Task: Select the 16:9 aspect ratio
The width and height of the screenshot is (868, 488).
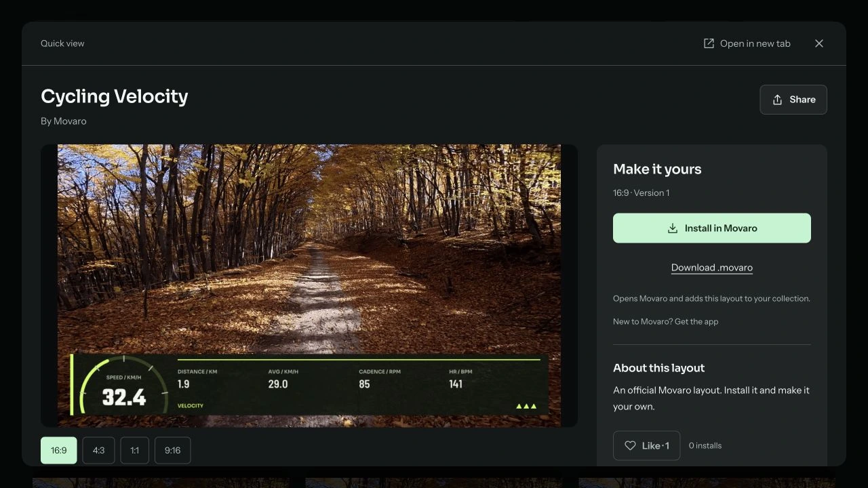Action: tap(59, 451)
